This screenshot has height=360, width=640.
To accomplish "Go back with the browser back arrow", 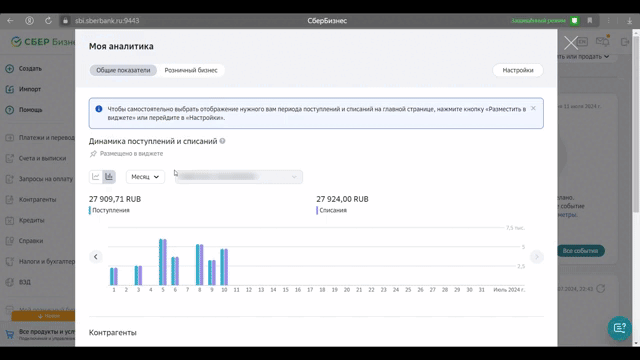I will click(x=10, y=20).
